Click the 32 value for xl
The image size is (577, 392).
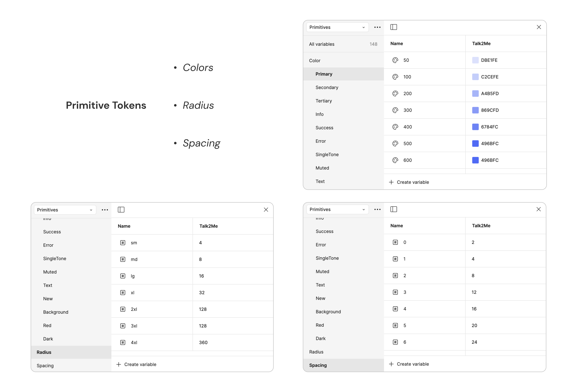click(202, 292)
